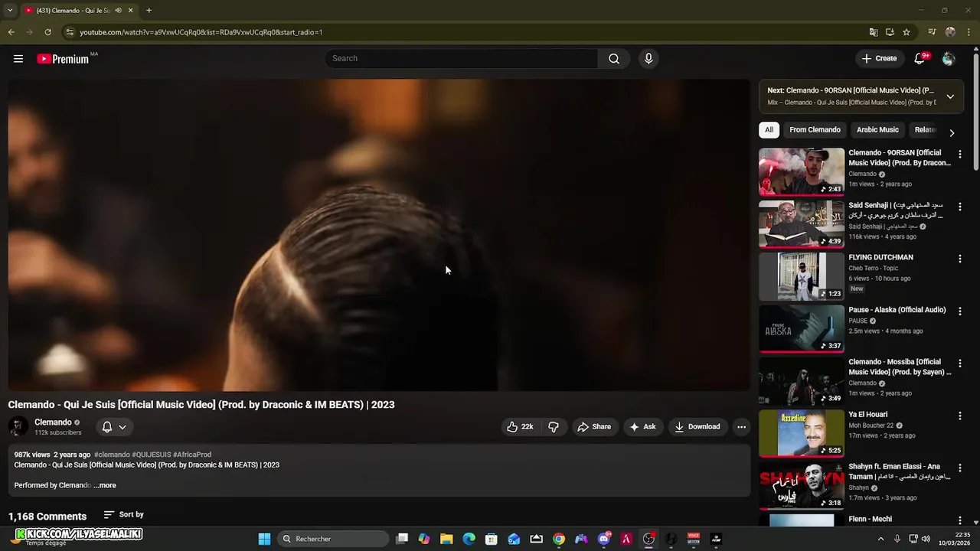
Task: Collapse the Mix playlist panel chevron
Action: (950, 96)
